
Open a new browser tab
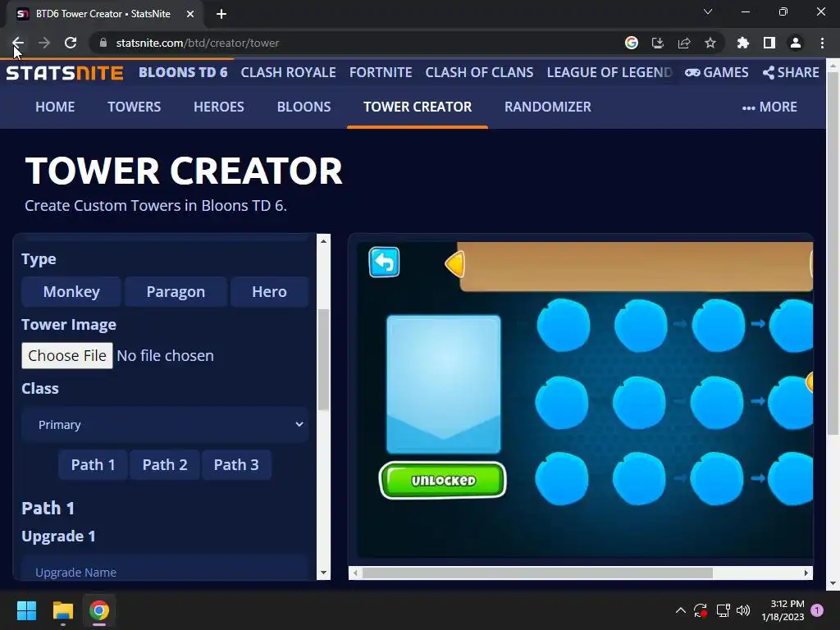pos(221,14)
